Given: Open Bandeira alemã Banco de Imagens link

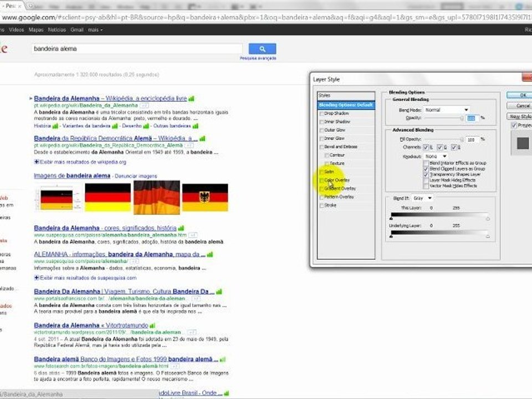Looking at the screenshot, I should tap(126, 359).
